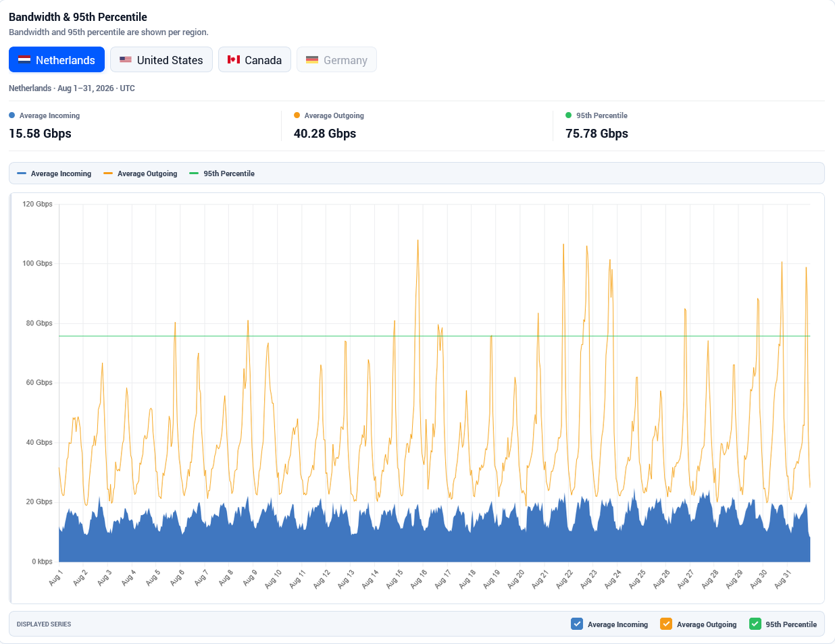
Task: Click the United States flag icon
Action: (126, 59)
